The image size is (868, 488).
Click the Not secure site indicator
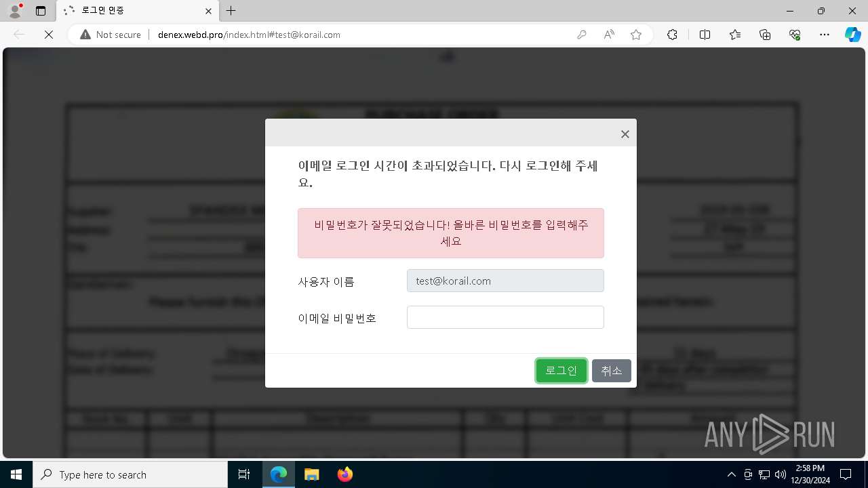(111, 35)
